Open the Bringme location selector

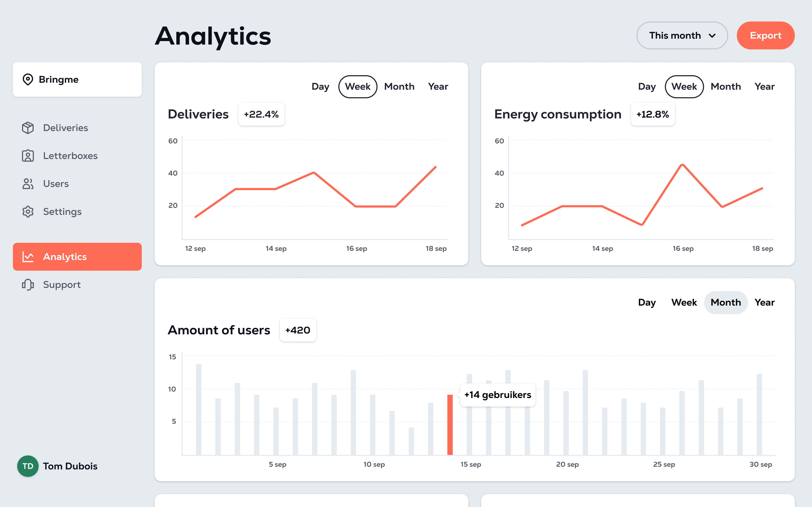[x=77, y=79]
